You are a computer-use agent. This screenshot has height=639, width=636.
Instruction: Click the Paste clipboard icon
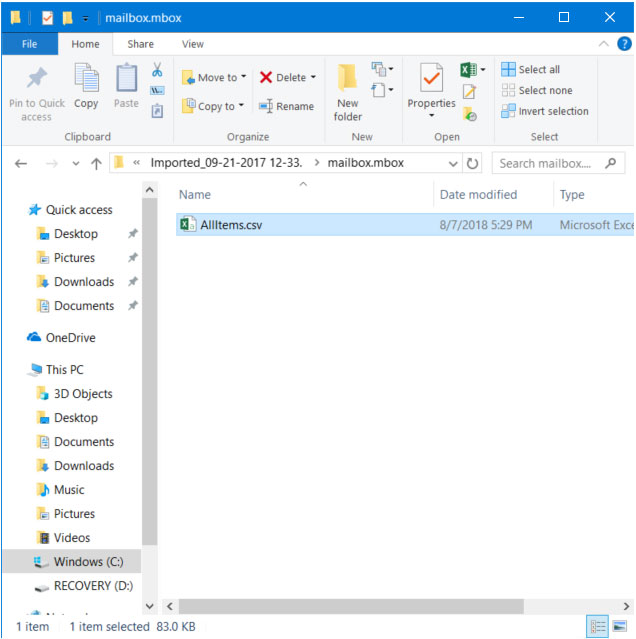pos(126,77)
